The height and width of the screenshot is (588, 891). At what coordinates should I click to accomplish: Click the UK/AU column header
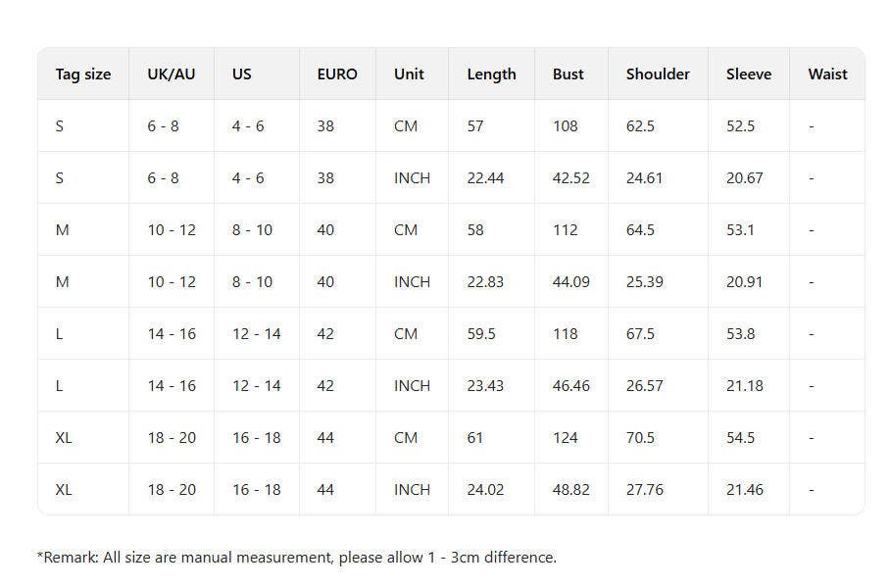pyautogui.click(x=172, y=74)
